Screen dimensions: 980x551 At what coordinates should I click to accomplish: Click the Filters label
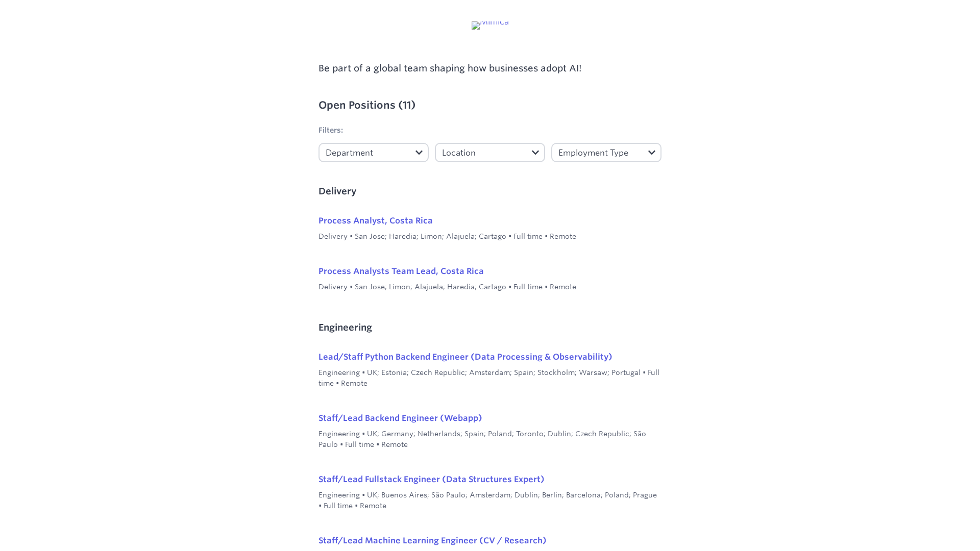(x=331, y=130)
